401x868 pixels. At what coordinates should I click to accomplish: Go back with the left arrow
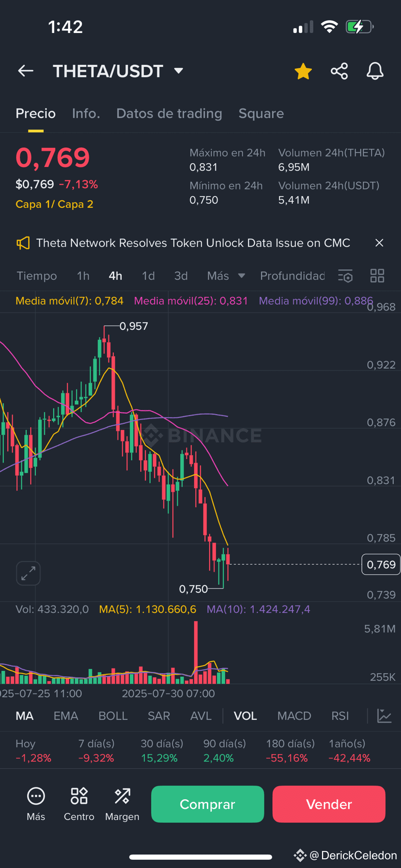click(26, 71)
